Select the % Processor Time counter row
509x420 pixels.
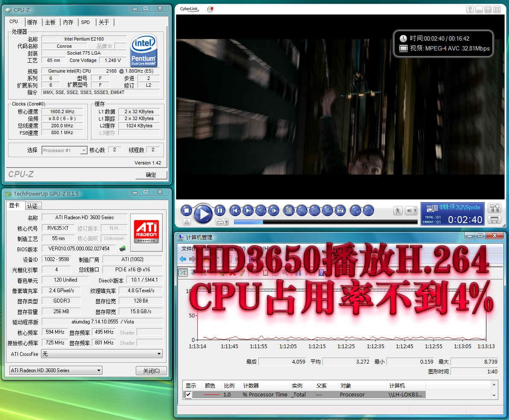[304, 395]
